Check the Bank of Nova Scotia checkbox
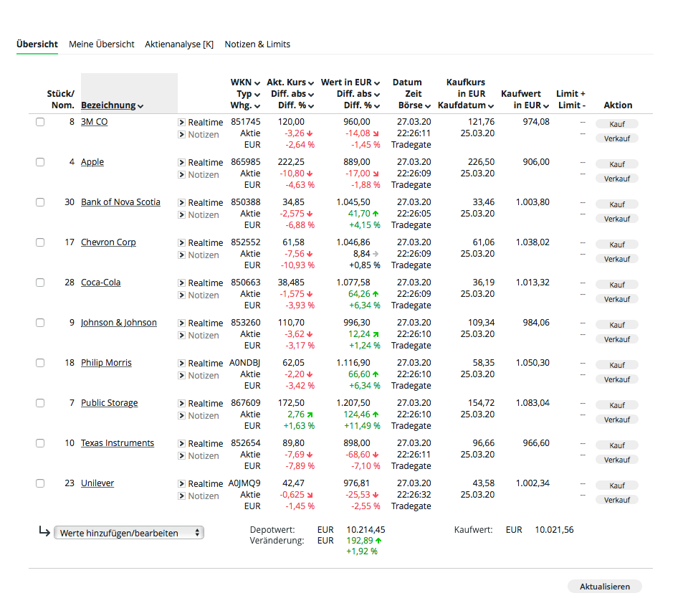This screenshot has height=616, width=683. tap(40, 202)
